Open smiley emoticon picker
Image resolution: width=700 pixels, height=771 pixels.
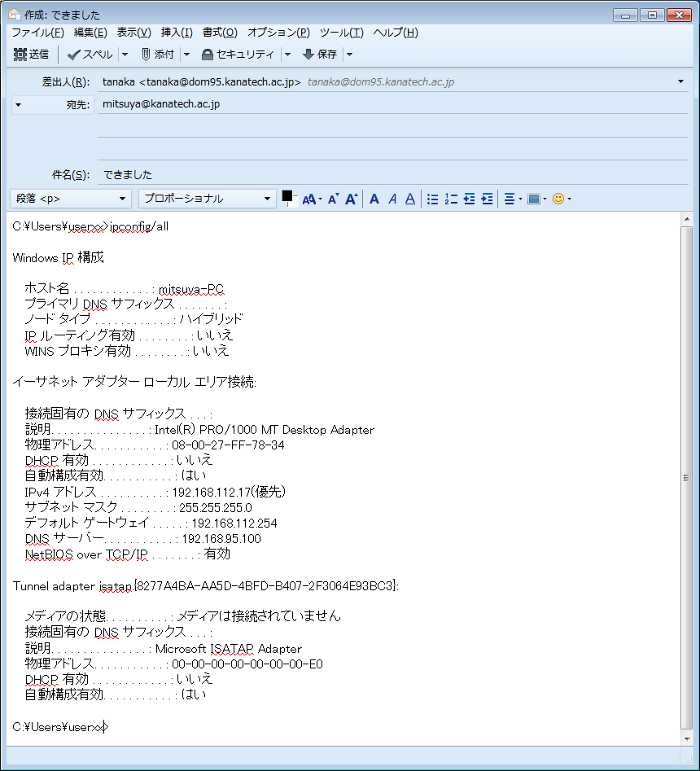[x=562, y=199]
